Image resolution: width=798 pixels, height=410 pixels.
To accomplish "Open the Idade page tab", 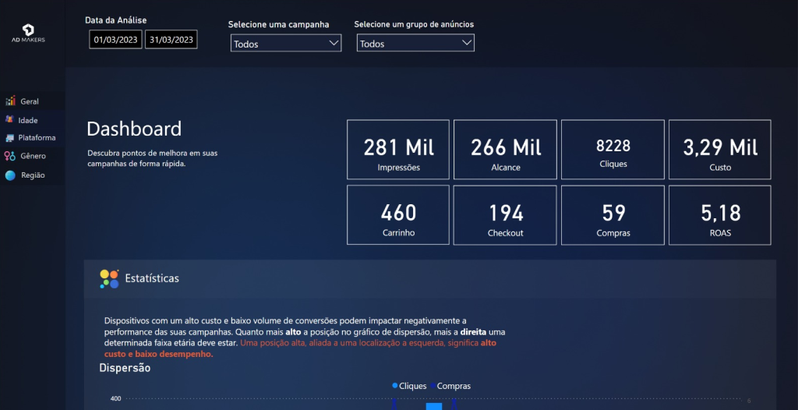I will tap(28, 120).
